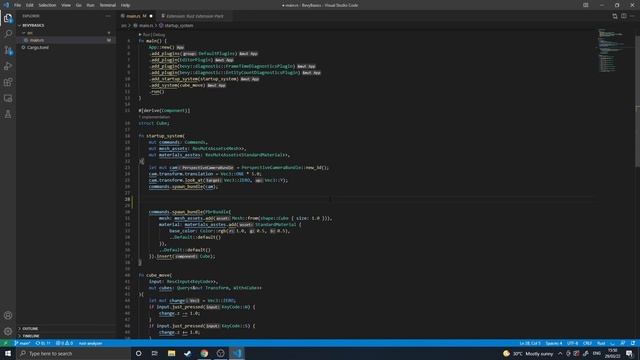This screenshot has width=640, height=360.
Task: Show hidden system tray icons
Action: 560,353
